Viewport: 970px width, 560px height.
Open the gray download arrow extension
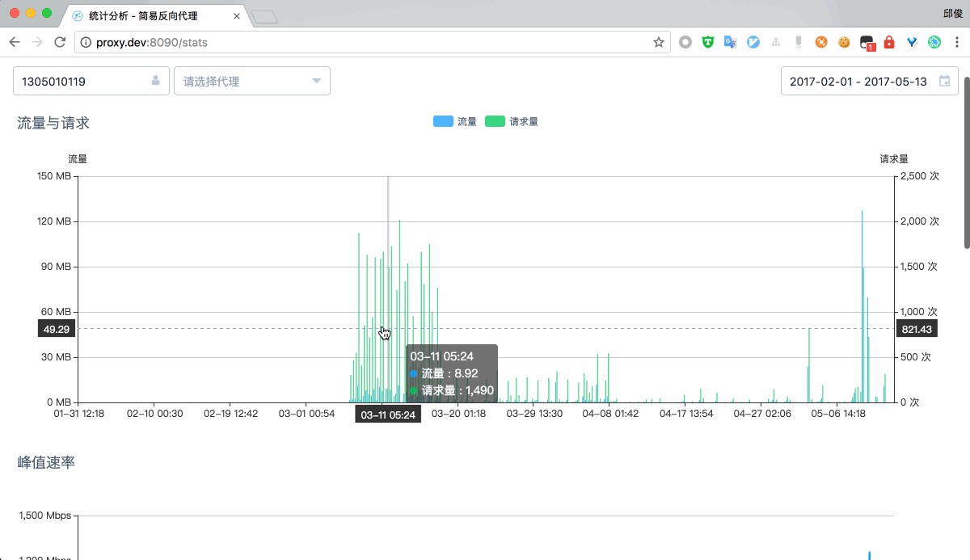(799, 42)
